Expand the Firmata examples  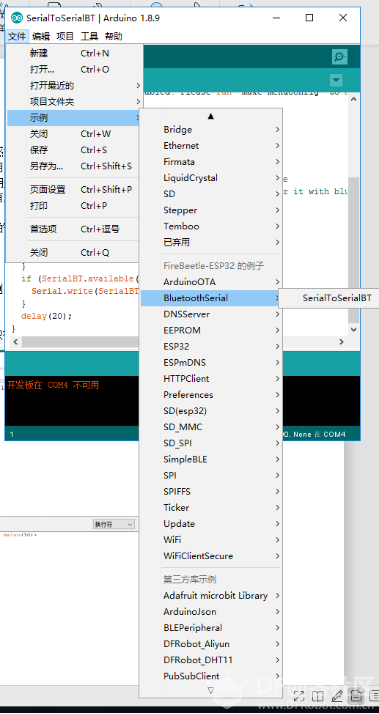211,162
